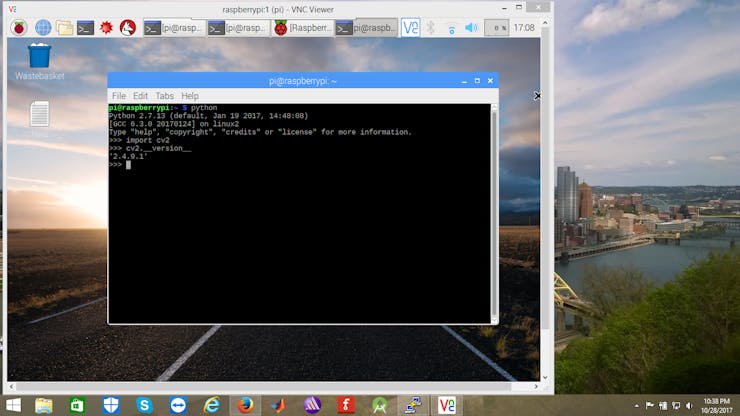Viewport: 740px width, 416px height.
Task: Close the pi@raspberrypi terminal window
Action: click(x=490, y=81)
